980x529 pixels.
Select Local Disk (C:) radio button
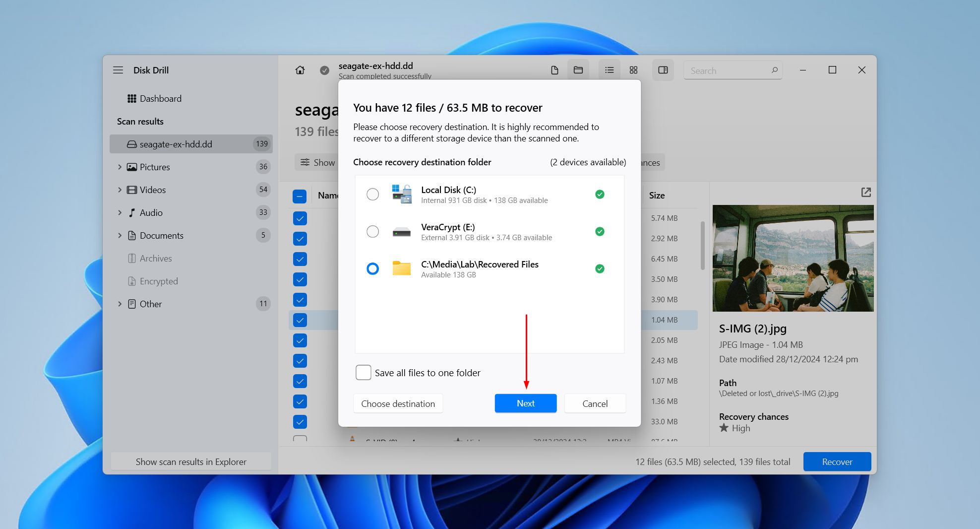(372, 195)
